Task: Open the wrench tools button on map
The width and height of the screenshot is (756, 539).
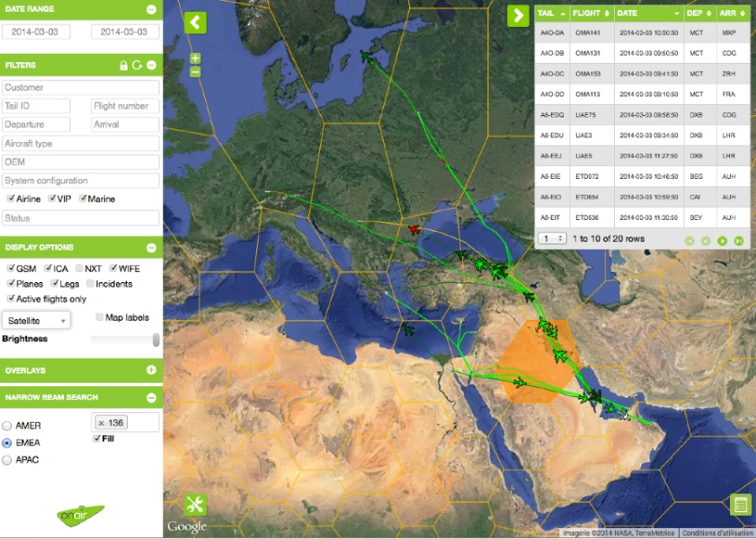Action: [195, 505]
